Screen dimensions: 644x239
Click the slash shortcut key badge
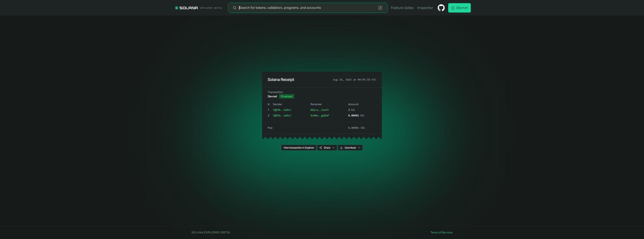(x=380, y=8)
